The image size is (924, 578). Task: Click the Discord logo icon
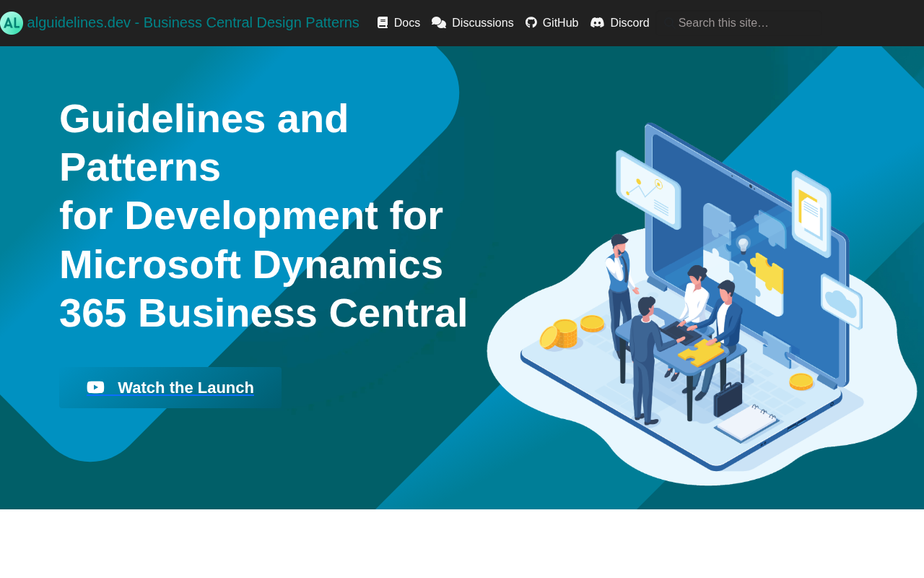tap(597, 22)
